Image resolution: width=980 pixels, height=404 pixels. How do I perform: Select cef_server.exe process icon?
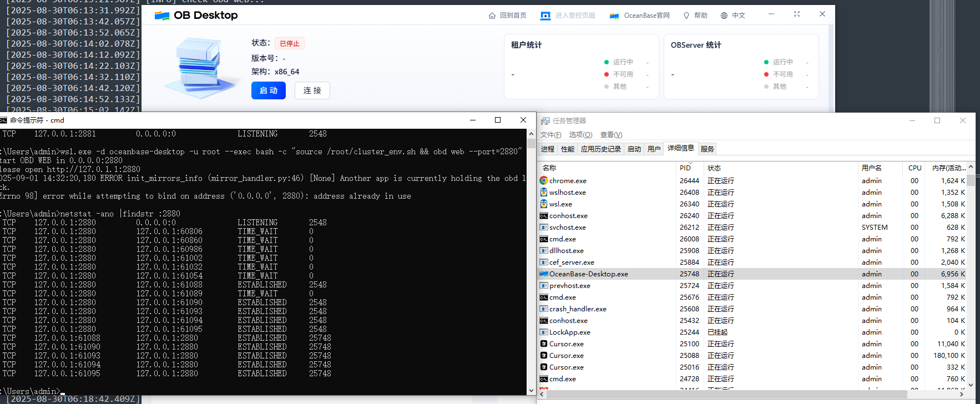click(x=544, y=262)
